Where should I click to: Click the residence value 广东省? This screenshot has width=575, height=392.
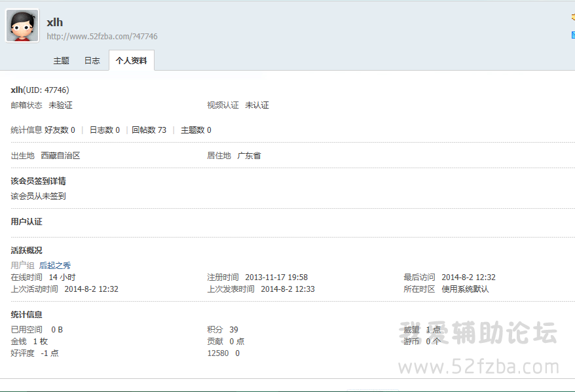click(249, 156)
